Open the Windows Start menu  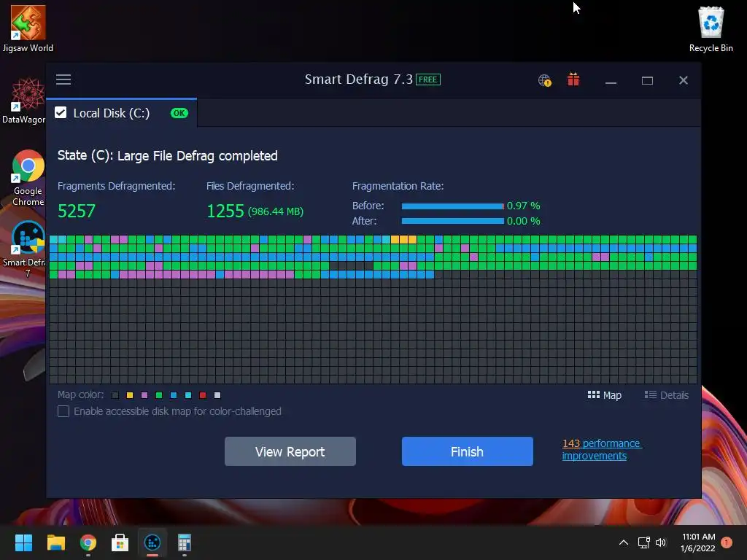[23, 542]
